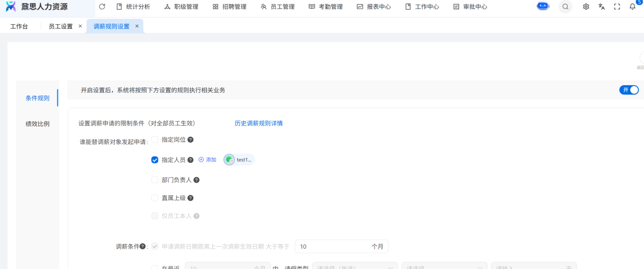Check the 直属上级 checkbox
Viewport: 644px width, 269px height.
click(155, 198)
